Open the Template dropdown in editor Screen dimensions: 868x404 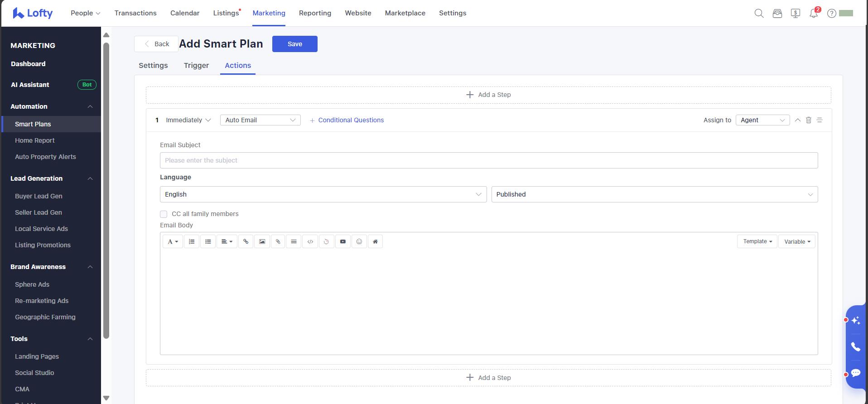[x=757, y=241]
